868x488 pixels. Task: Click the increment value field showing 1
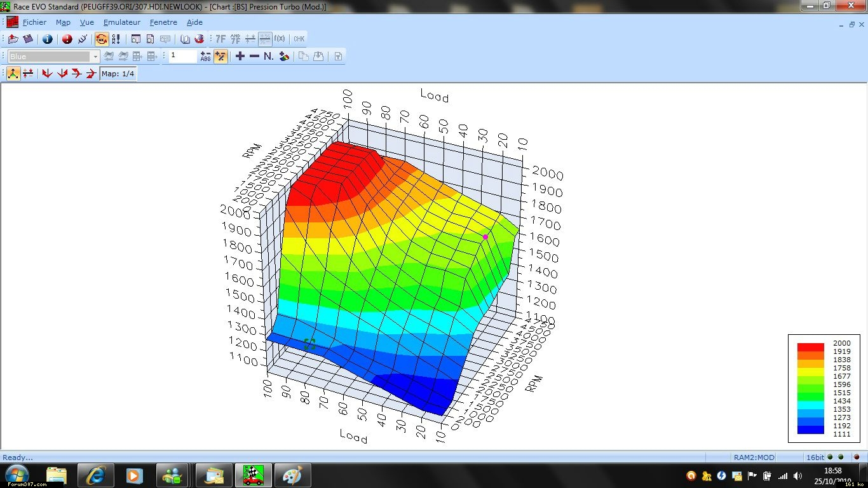182,56
